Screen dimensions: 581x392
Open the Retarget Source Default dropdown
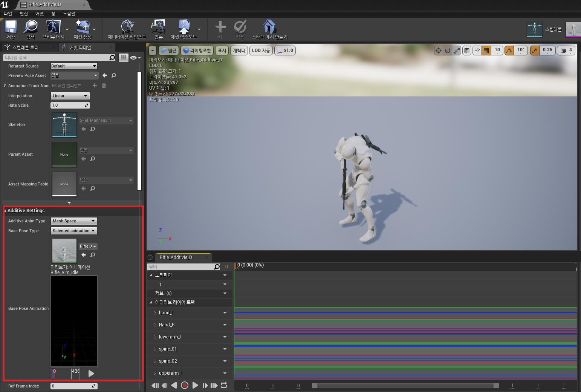click(x=74, y=66)
